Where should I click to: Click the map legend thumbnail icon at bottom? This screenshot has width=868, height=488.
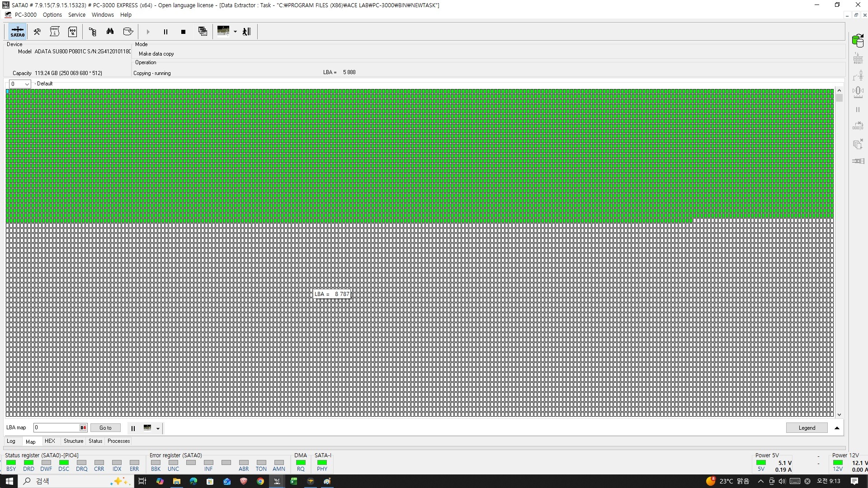click(147, 428)
